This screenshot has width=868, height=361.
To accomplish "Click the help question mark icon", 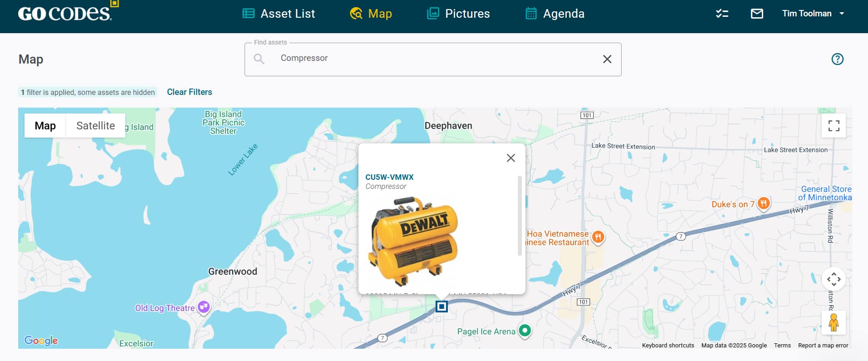I will coord(837,59).
